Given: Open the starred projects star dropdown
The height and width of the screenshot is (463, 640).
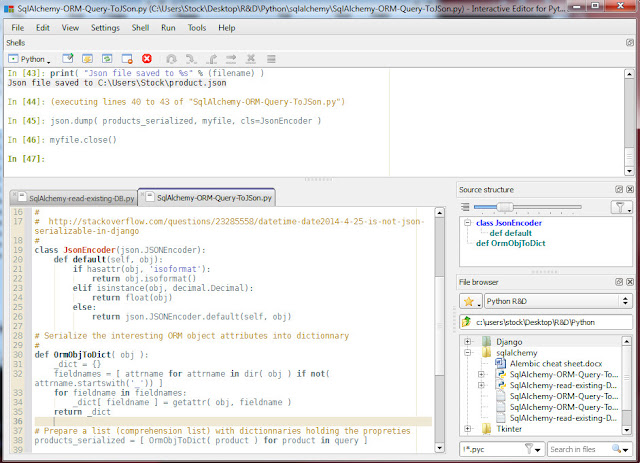Looking at the screenshot, I should coord(471,301).
